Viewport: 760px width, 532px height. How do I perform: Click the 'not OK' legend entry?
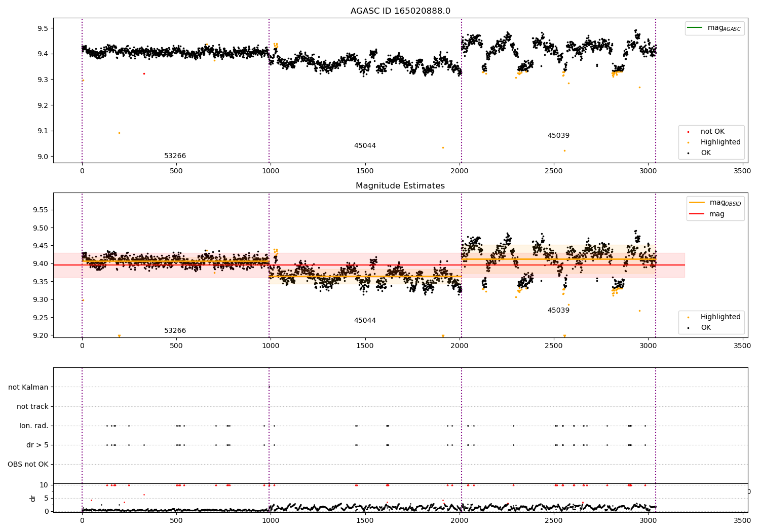pos(712,132)
